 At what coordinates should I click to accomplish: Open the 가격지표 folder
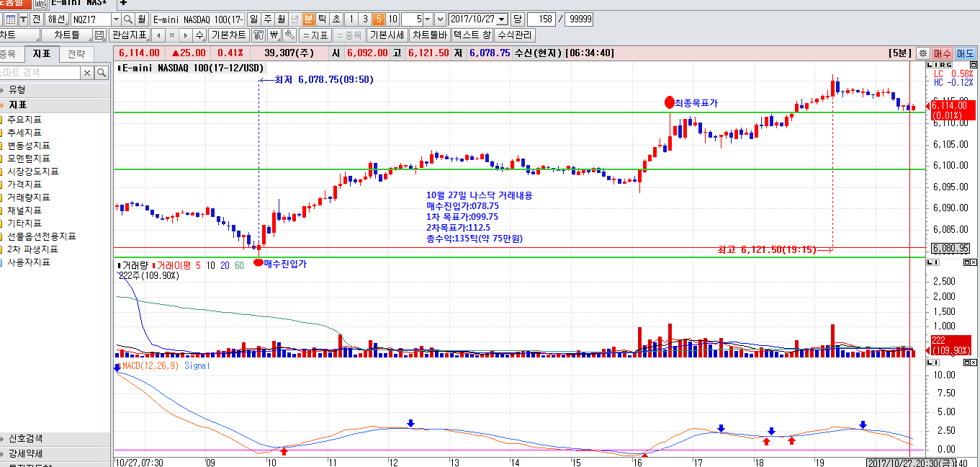pos(24,184)
